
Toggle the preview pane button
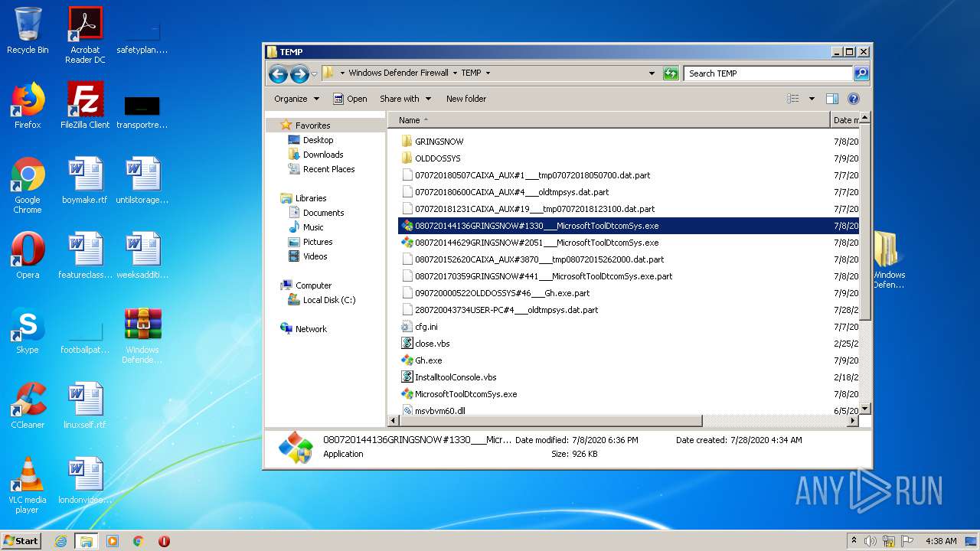coord(832,99)
